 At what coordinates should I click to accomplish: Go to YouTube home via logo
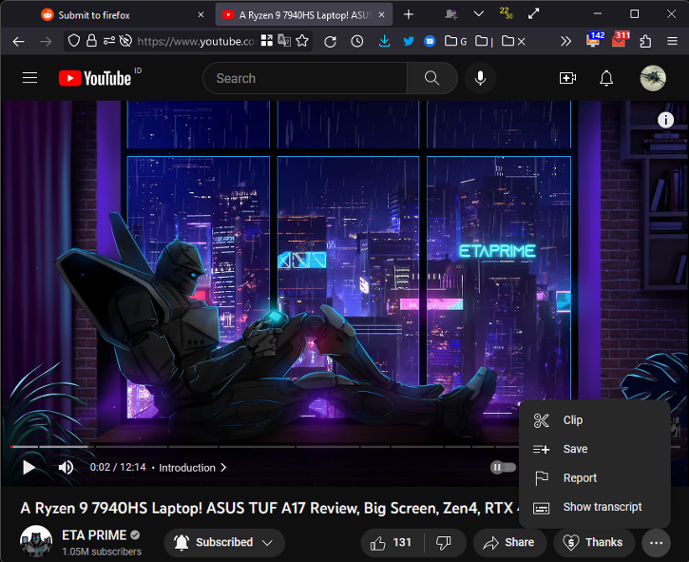coord(95,78)
